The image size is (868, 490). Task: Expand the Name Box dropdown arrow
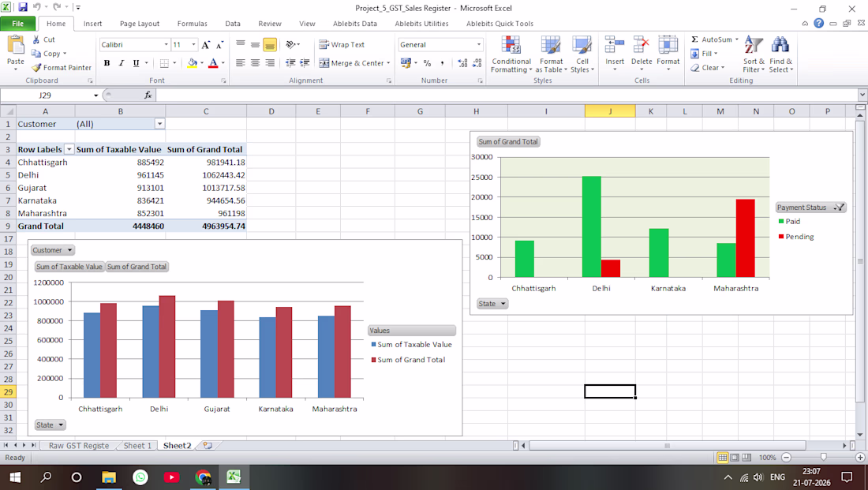(x=95, y=95)
